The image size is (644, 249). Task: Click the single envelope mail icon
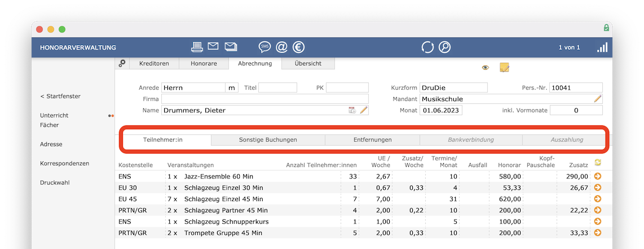[213, 46]
